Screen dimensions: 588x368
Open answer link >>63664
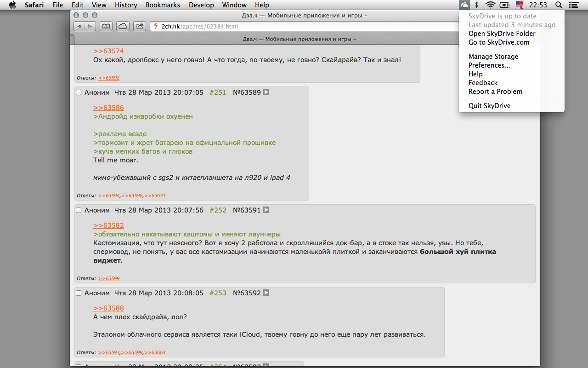point(155,353)
